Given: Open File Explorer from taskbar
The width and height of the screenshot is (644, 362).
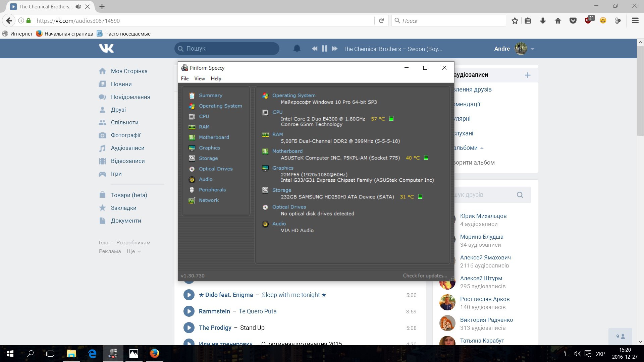Looking at the screenshot, I should [71, 354].
